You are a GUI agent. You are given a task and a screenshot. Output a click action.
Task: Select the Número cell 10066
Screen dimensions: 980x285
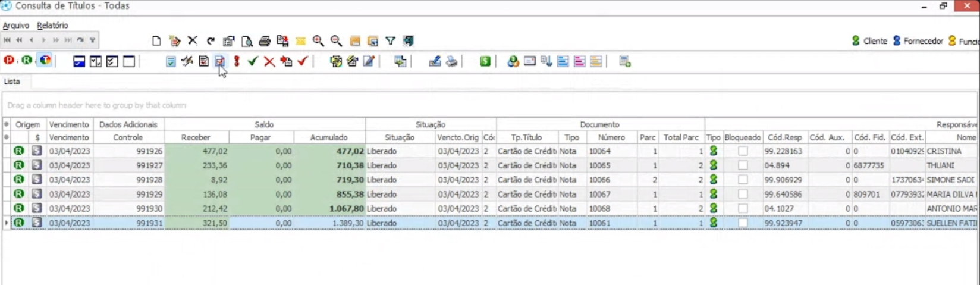point(612,180)
